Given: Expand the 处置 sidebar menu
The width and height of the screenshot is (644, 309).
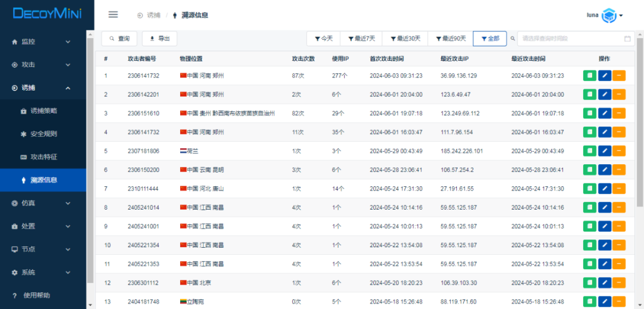Looking at the screenshot, I should pyautogui.click(x=43, y=226).
